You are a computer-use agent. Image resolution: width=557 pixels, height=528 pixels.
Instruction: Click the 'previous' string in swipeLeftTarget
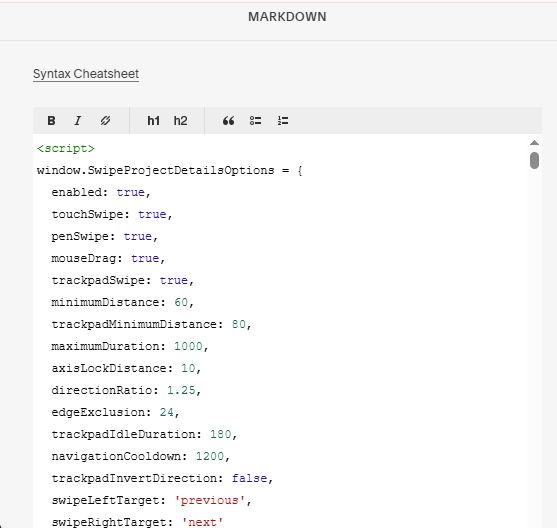(x=209, y=500)
